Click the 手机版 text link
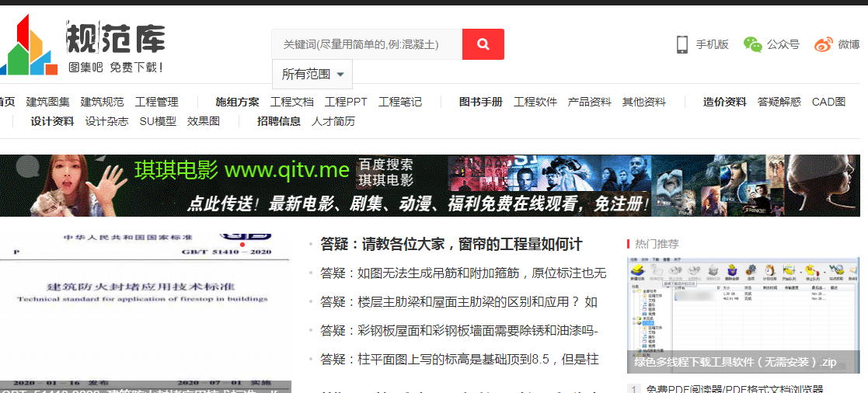The width and height of the screenshot is (868, 393). tap(713, 45)
